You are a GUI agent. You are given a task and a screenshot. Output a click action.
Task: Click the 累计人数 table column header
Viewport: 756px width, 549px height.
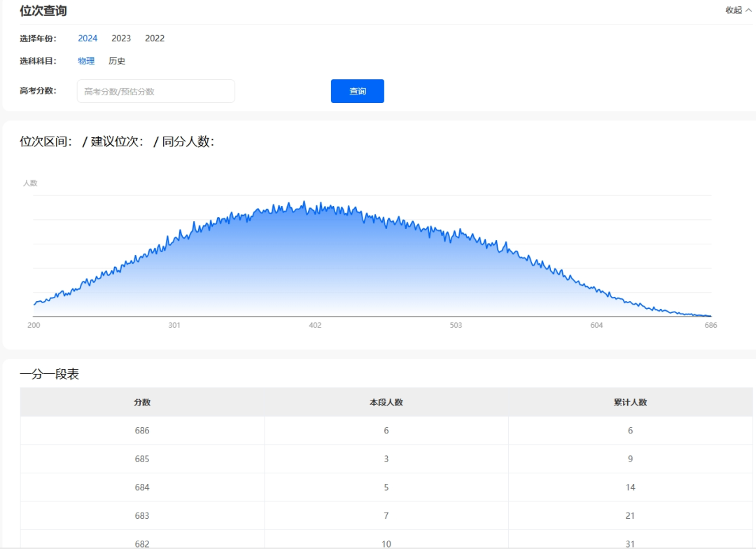click(630, 403)
